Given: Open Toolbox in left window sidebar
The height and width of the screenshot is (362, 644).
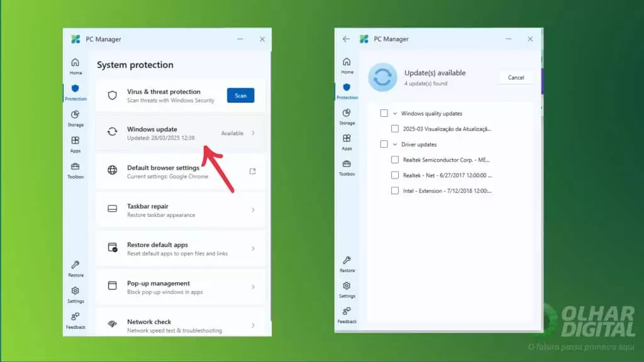Looking at the screenshot, I should 75,170.
